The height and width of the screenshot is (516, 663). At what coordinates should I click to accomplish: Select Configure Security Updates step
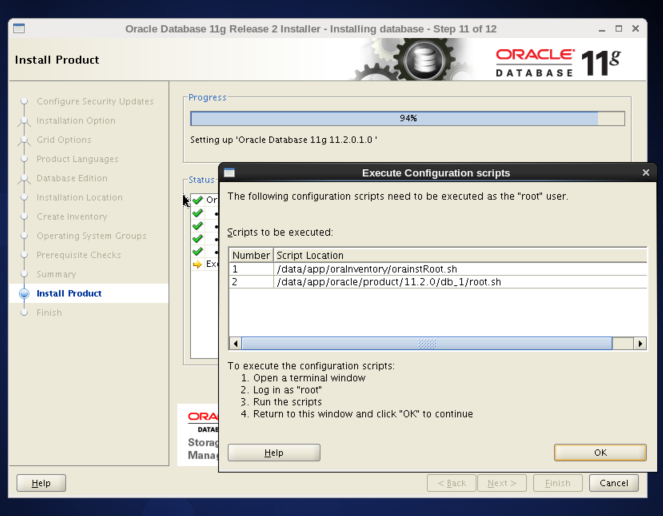pos(95,102)
